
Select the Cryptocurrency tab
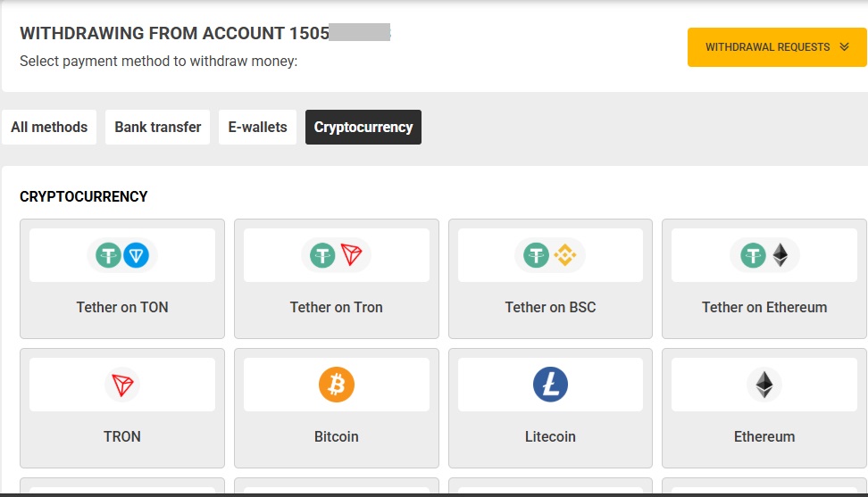363,128
